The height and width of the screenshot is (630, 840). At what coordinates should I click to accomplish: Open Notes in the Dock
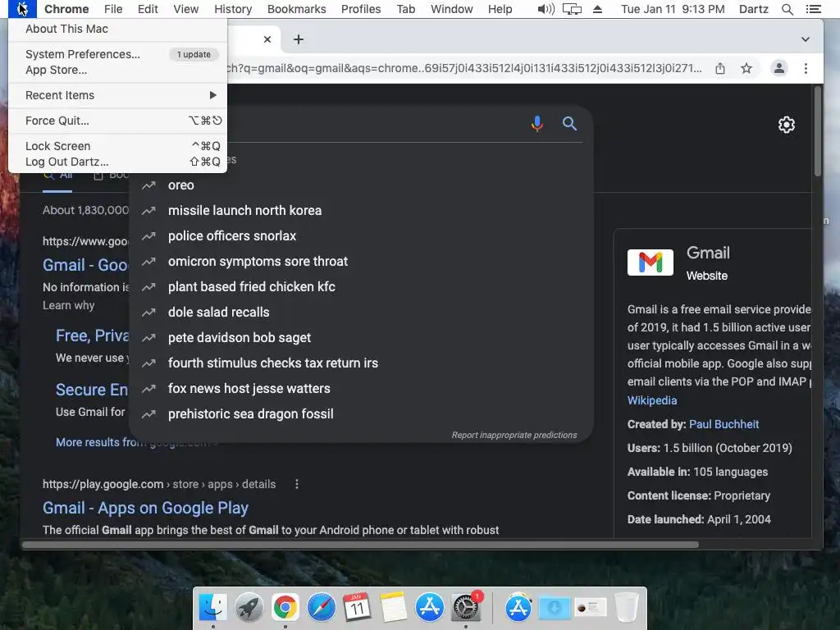[x=393, y=608]
